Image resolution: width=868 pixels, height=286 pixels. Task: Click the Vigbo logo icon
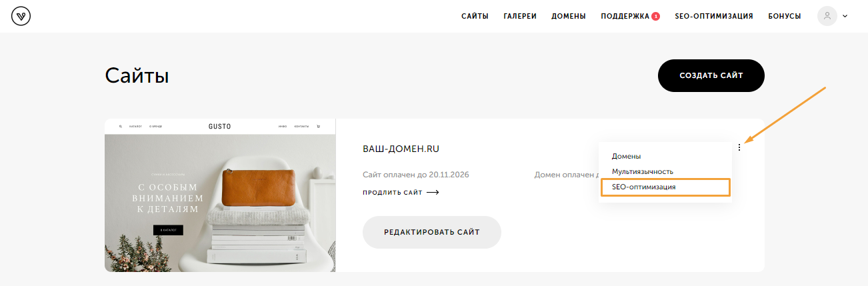coord(22,16)
